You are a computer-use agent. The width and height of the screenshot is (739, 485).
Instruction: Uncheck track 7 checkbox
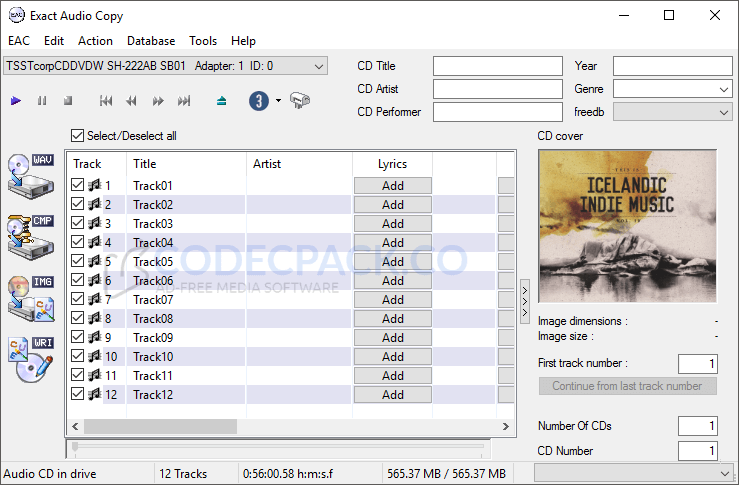pyautogui.click(x=77, y=299)
